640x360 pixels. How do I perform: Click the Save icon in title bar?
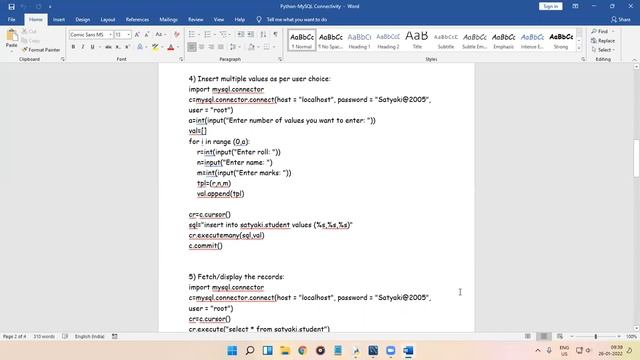pos(11,7)
